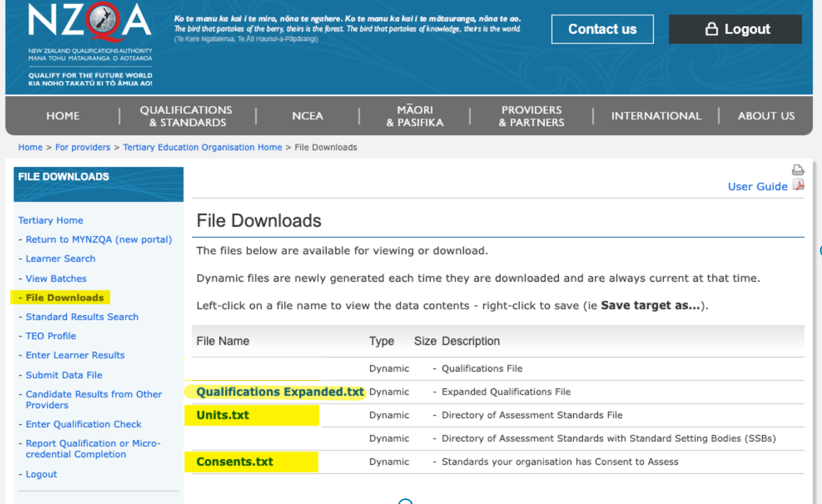Image resolution: width=822 pixels, height=504 pixels.
Task: Open the Providers & Partners menu
Action: pyautogui.click(x=531, y=116)
